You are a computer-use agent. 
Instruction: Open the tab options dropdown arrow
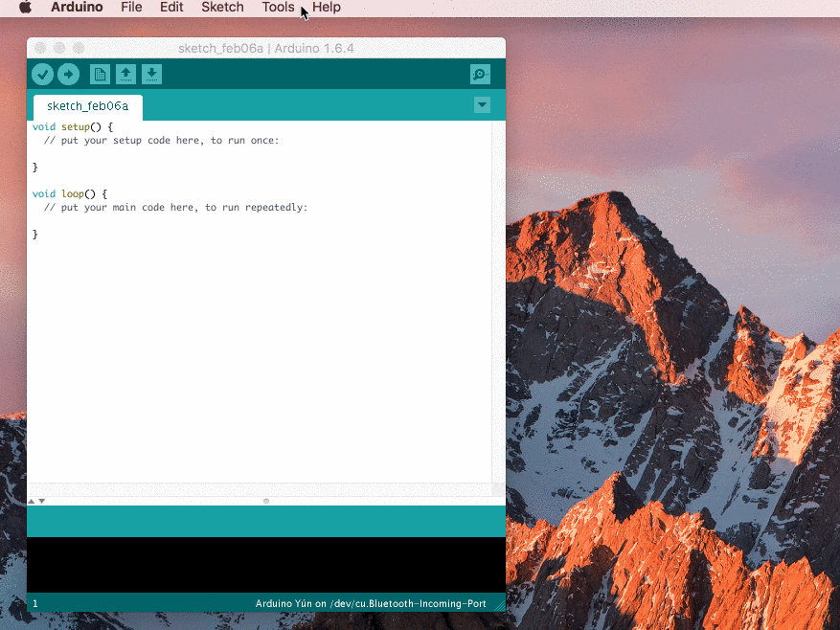482,105
